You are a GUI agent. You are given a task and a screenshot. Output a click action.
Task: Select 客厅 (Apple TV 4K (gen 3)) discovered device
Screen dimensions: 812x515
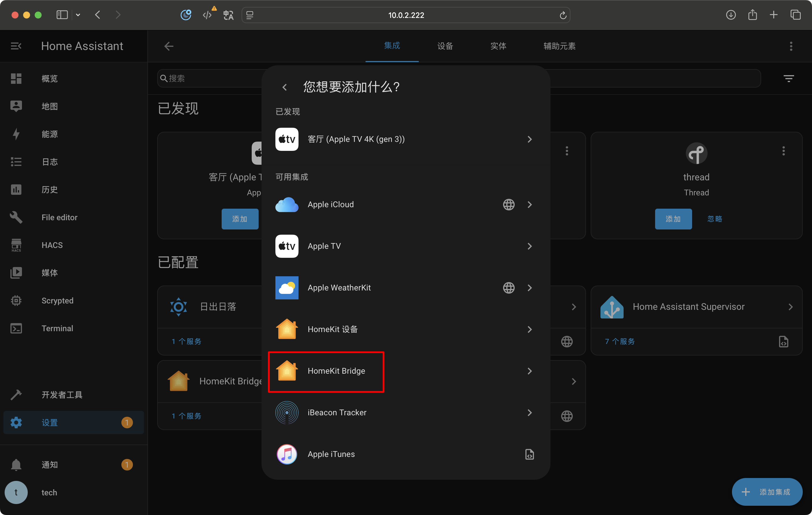[x=406, y=139]
